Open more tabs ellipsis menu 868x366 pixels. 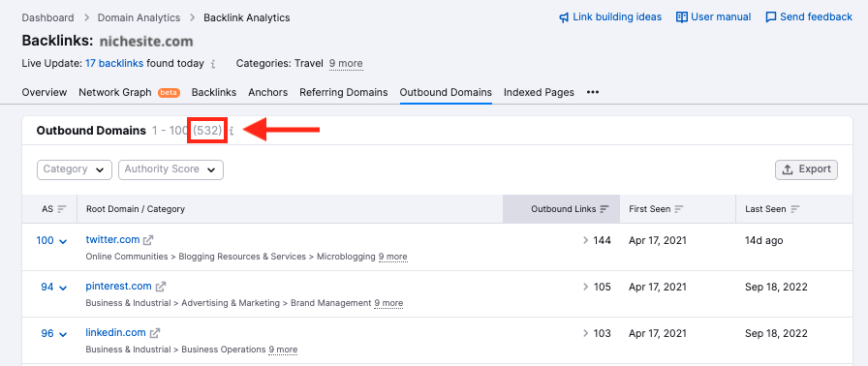click(593, 92)
